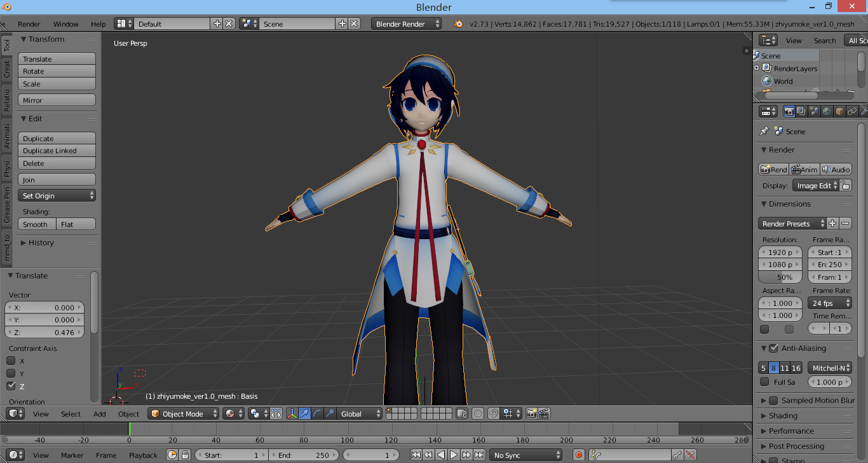Open the Render Presets dropdown
The image size is (868, 463).
(x=792, y=223)
